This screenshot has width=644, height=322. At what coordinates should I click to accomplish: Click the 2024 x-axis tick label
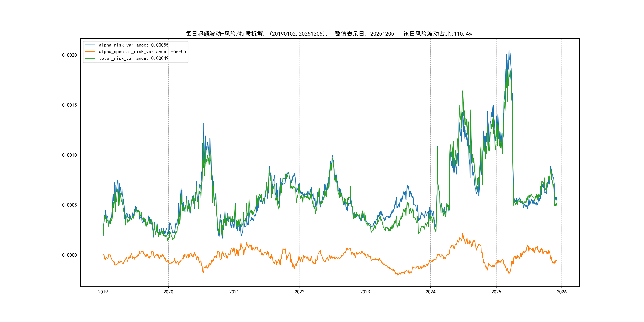431,292
